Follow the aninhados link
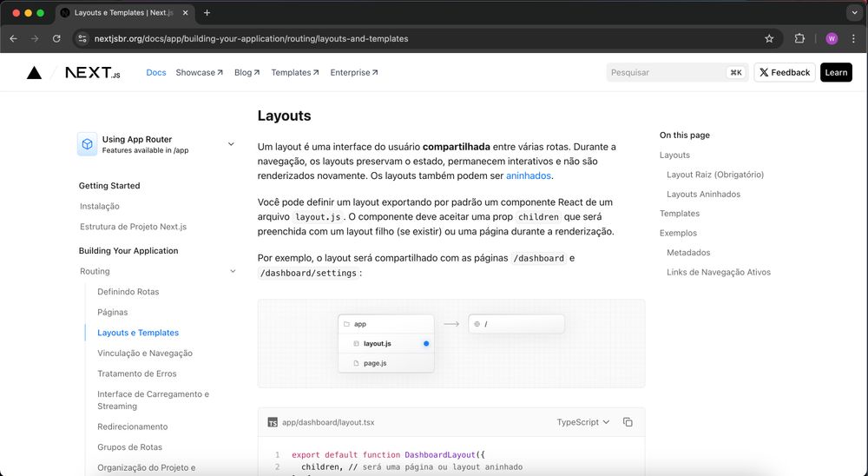The image size is (868, 476). click(x=528, y=175)
